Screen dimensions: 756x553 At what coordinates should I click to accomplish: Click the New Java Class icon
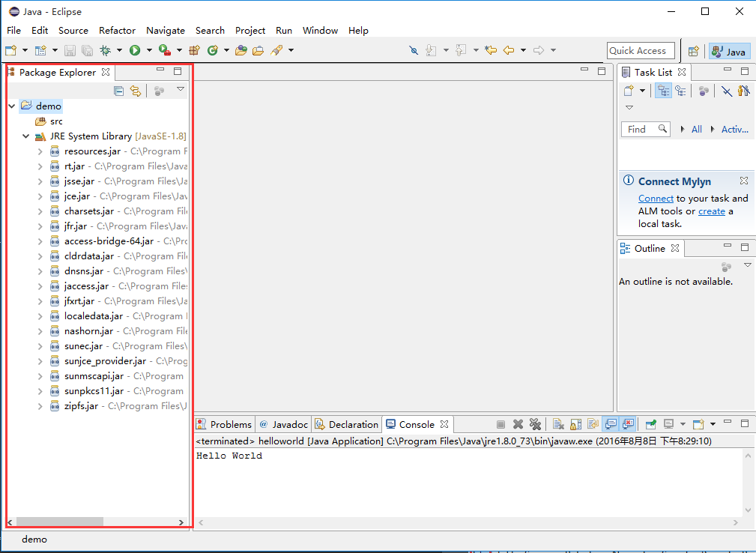[212, 50]
